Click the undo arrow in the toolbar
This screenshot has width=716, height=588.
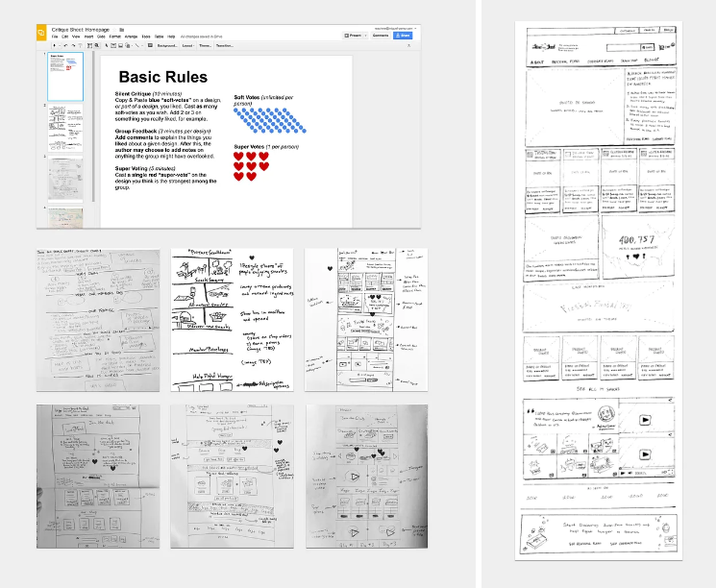pos(66,44)
